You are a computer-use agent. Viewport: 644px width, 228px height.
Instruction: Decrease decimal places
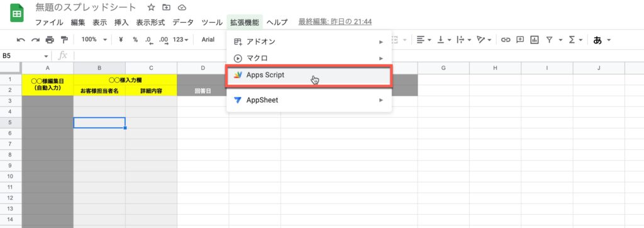click(x=148, y=40)
